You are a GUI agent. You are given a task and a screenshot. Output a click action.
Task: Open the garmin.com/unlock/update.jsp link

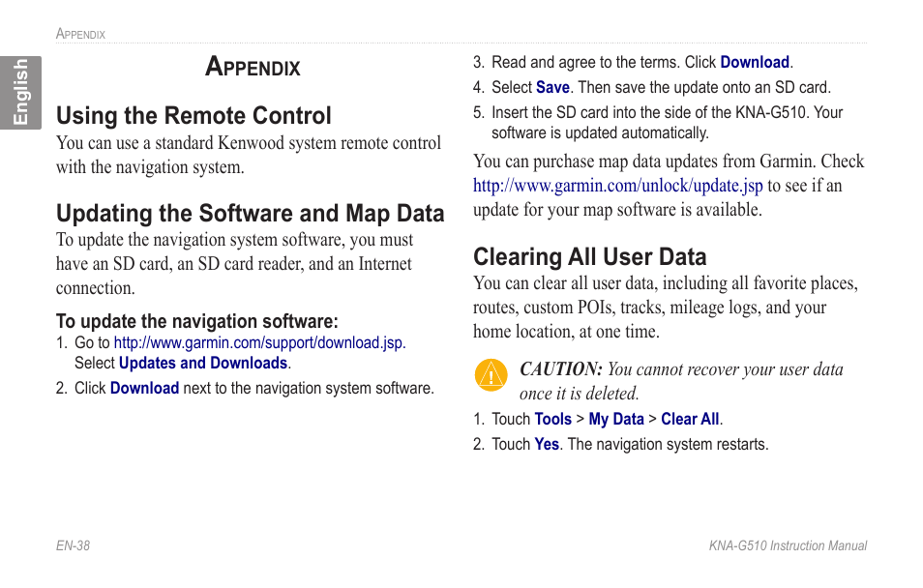618,186
